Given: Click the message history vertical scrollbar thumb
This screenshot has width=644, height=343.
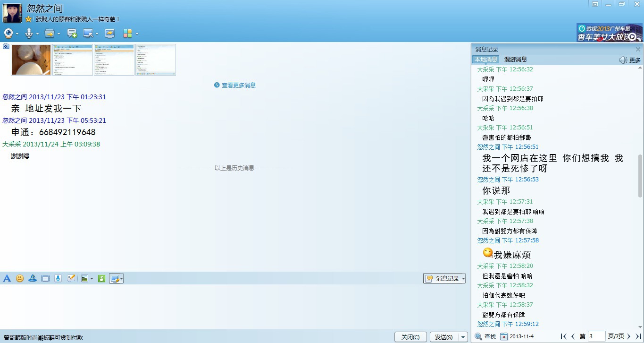Looking at the screenshot, I should pos(640,176).
